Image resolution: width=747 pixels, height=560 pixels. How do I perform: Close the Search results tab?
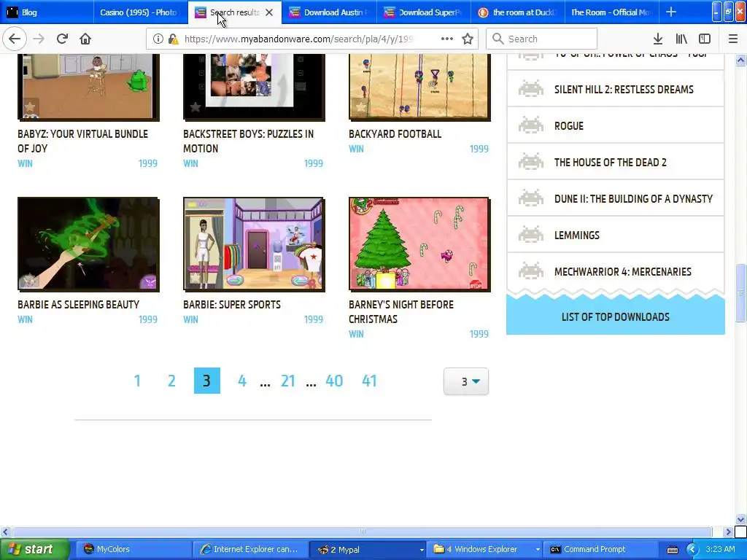coord(269,12)
